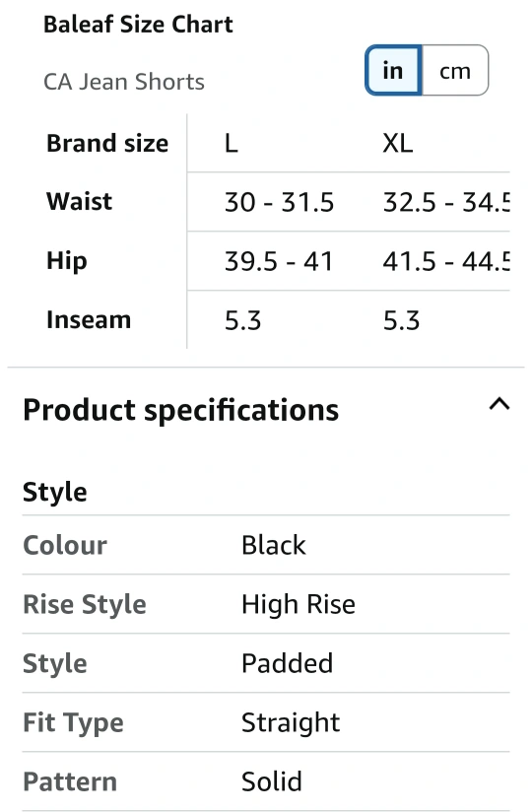Tap the Colour Black specification row
The width and height of the screenshot is (532, 812).
(266, 545)
